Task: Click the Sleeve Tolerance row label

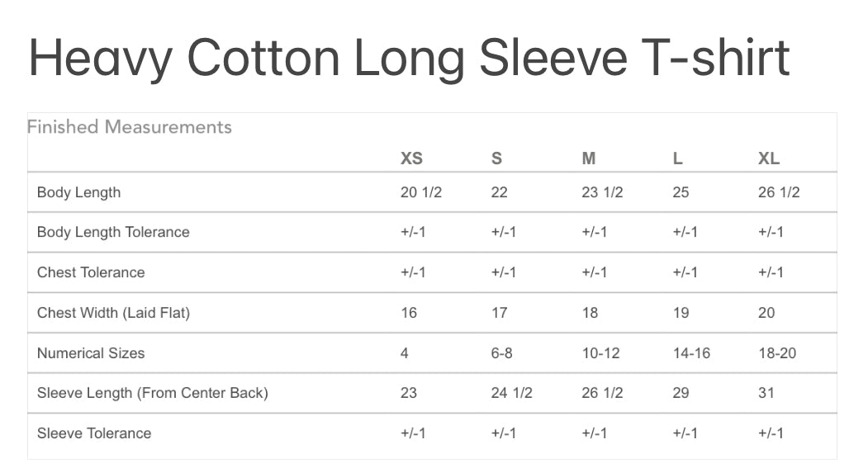Action: (94, 433)
